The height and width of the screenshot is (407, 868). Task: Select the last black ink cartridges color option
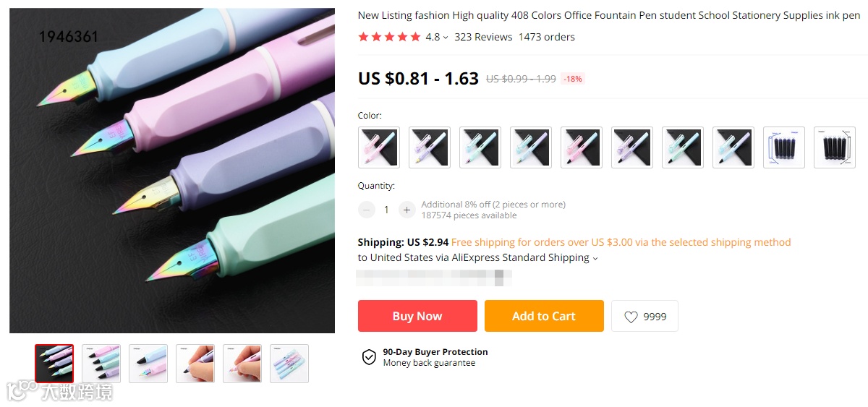(834, 147)
